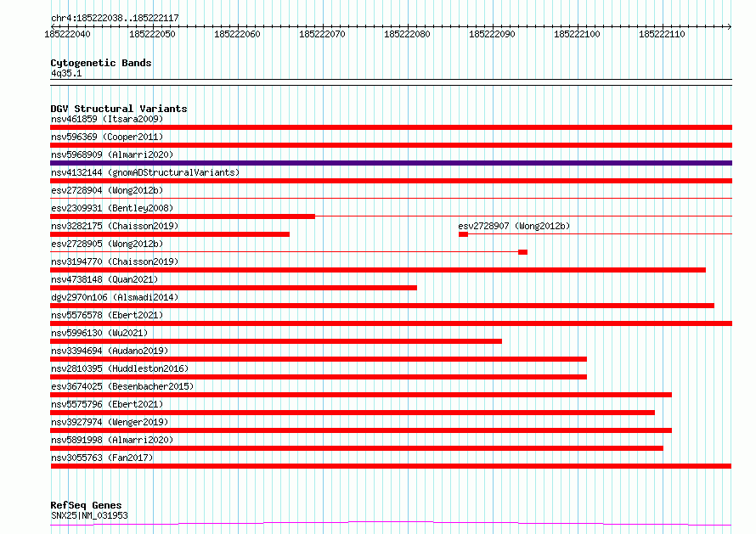756x534 pixels.
Task: Open nsv3282175 (Chaisson2019) variant label
Action: 115,226
